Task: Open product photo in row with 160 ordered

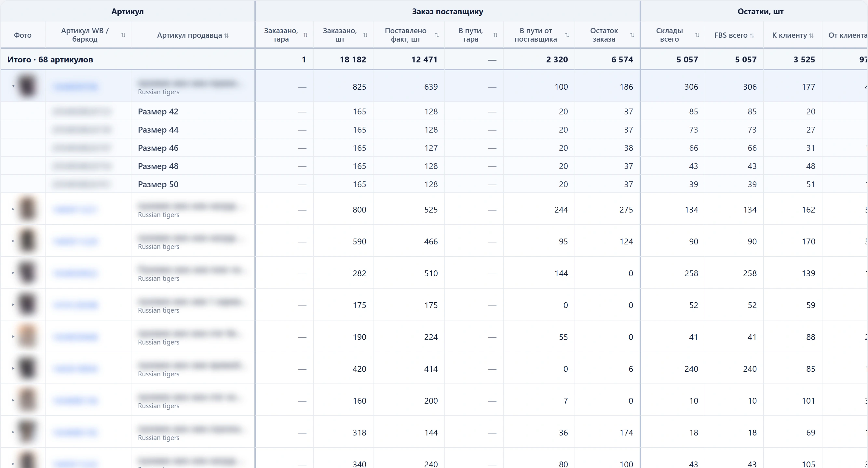Action: tap(27, 400)
